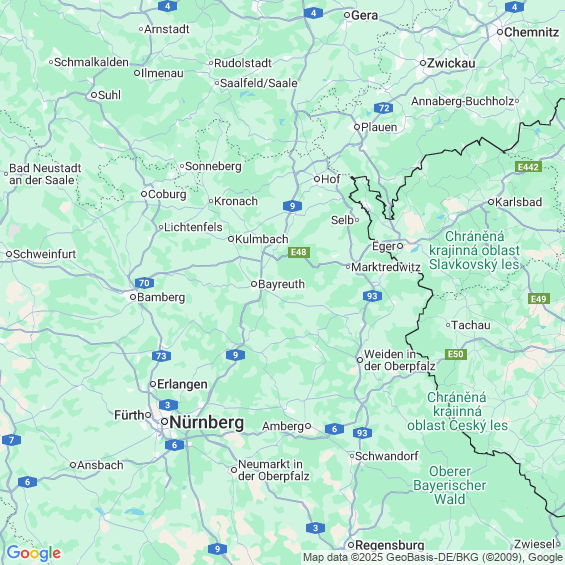Viewport: 565px width, 565px height.
Task: Click the Chemnitz city label
Action: click(531, 32)
